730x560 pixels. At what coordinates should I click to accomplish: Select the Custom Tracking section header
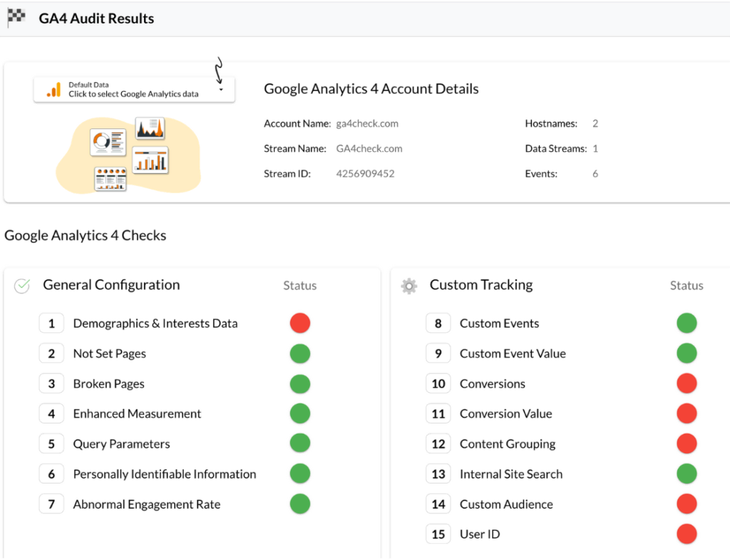[x=481, y=285]
